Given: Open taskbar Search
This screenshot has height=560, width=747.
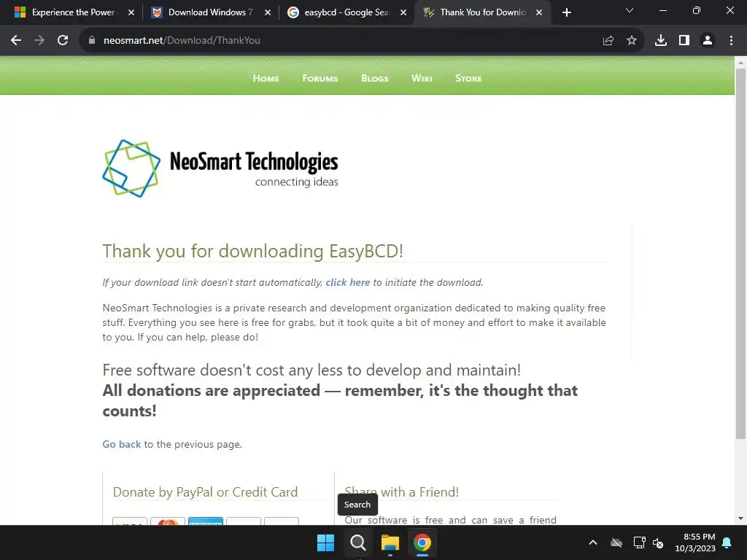Looking at the screenshot, I should 357,542.
